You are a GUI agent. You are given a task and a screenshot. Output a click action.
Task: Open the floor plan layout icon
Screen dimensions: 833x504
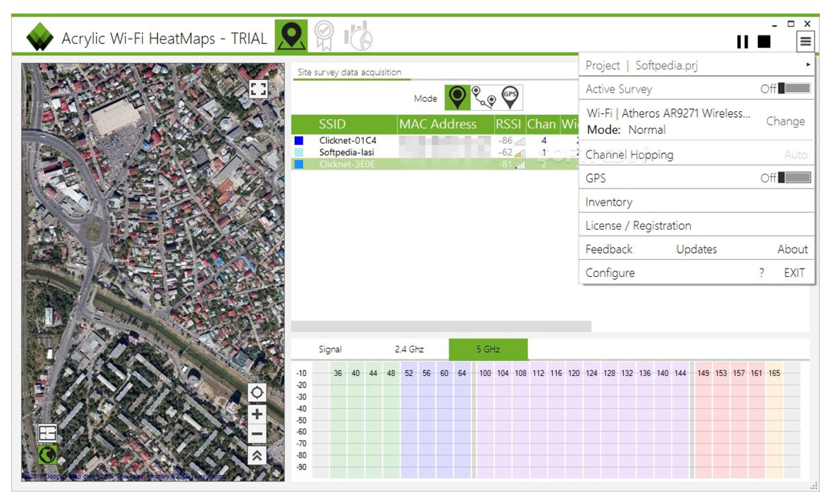pyautogui.click(x=47, y=433)
